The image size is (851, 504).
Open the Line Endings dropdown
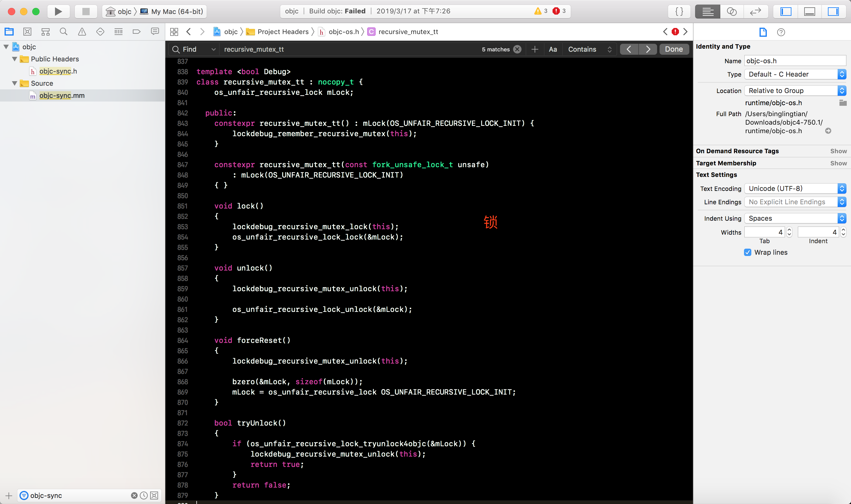pos(795,202)
